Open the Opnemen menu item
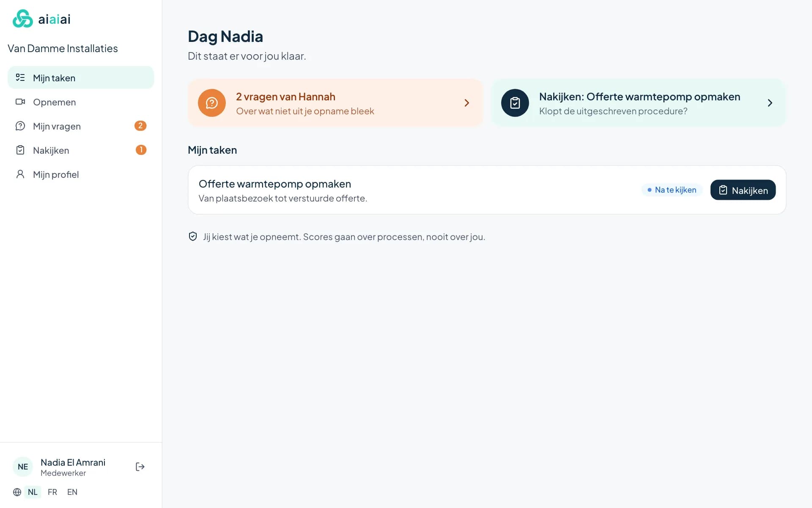Viewport: 812px width, 508px height. pyautogui.click(x=81, y=102)
